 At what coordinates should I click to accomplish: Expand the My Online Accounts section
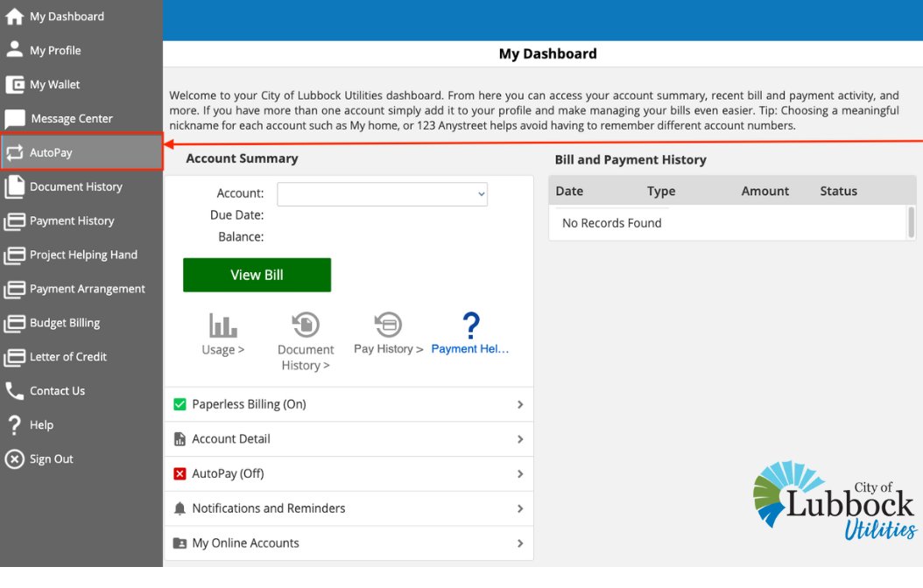tap(349, 542)
